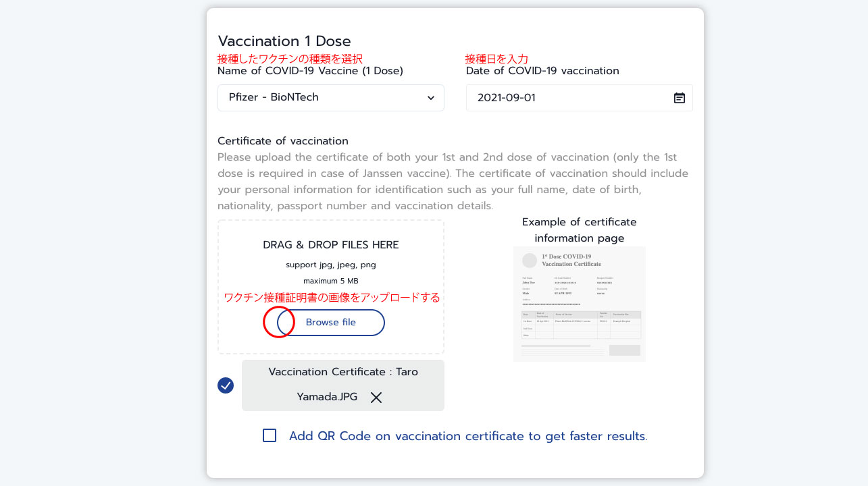
Task: Click the Example of certificate caption
Action: click(x=579, y=230)
